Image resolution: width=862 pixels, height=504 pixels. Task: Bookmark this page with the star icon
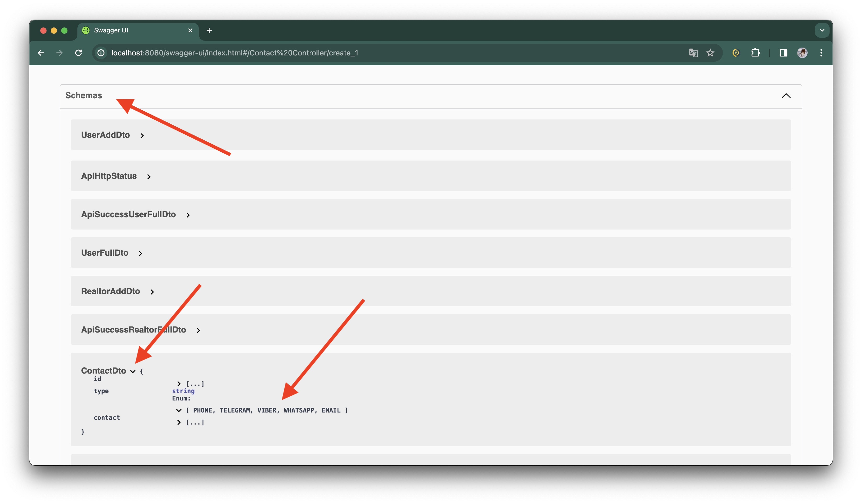(x=711, y=53)
